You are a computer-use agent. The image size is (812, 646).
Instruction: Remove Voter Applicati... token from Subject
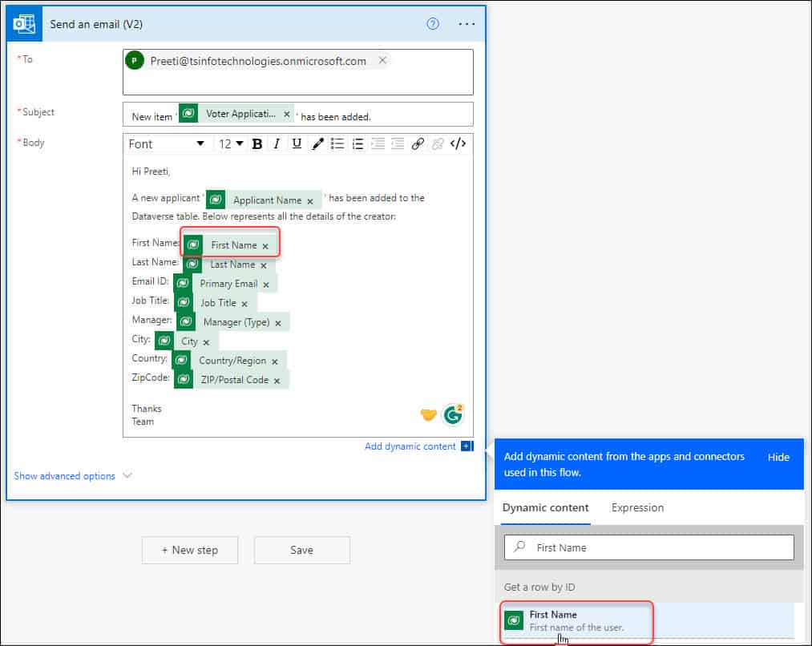[x=286, y=114]
